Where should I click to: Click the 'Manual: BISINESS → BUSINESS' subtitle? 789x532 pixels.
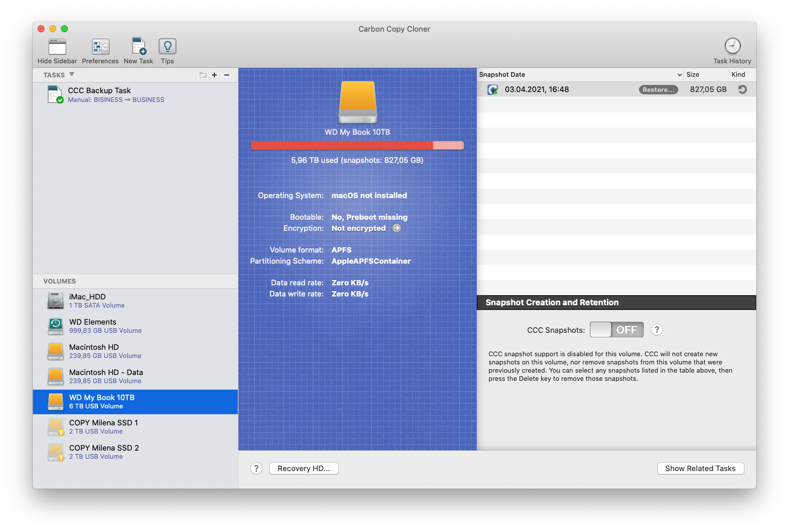tap(116, 100)
